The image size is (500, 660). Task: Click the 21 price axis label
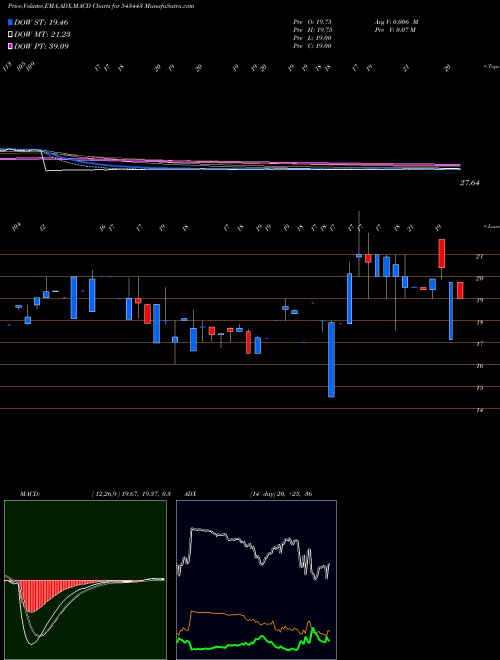click(479, 256)
